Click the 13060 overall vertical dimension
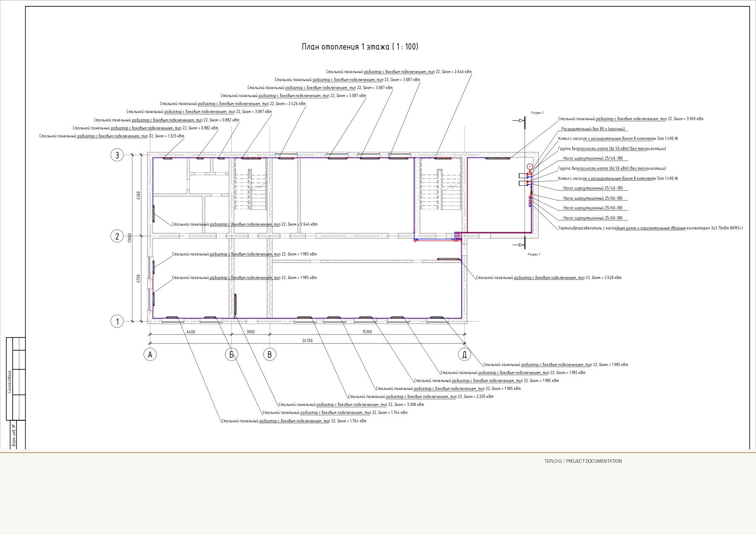This screenshot has width=756, height=535. coord(130,238)
